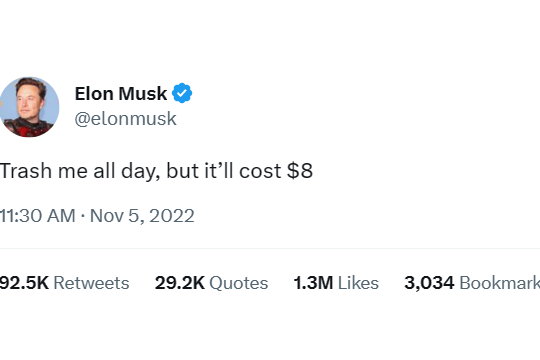The image size is (540, 360).
Task: View the 92.5K retweet count
Action: (x=24, y=283)
